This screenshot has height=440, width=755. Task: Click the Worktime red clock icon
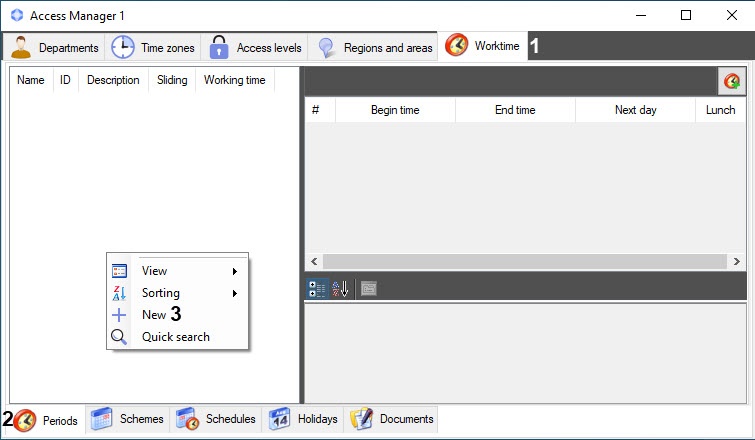click(x=456, y=45)
